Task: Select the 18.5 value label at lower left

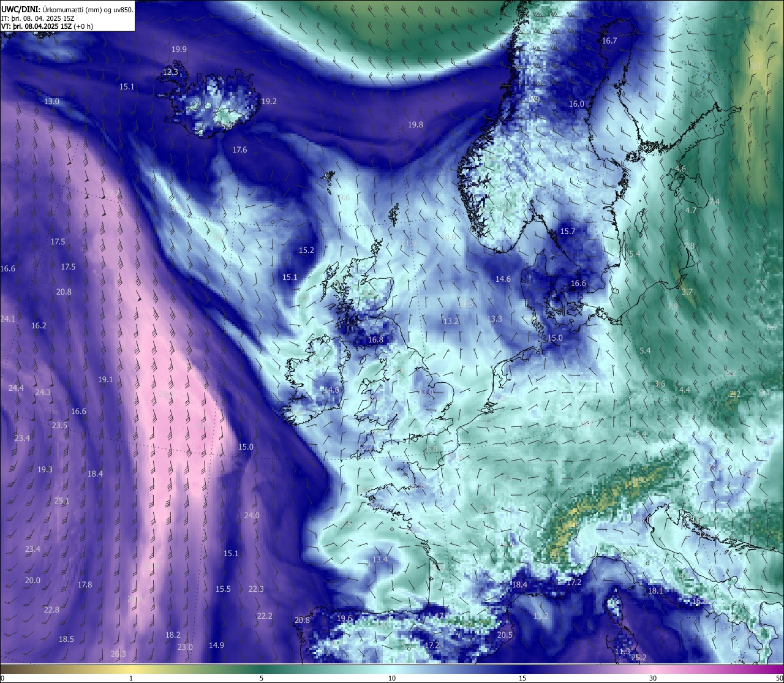Action: [66, 640]
